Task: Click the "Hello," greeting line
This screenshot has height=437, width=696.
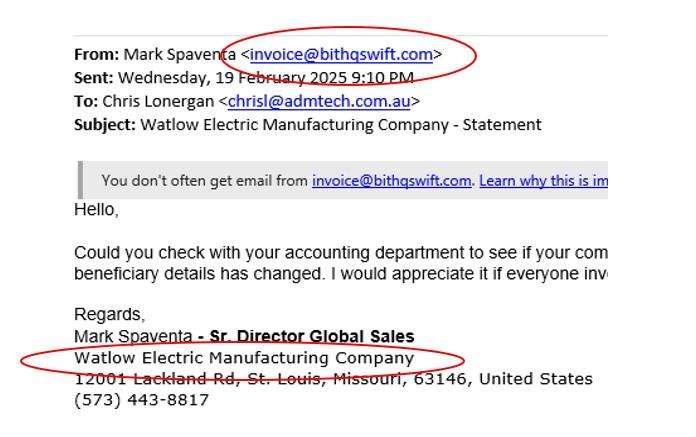Action: [96, 209]
